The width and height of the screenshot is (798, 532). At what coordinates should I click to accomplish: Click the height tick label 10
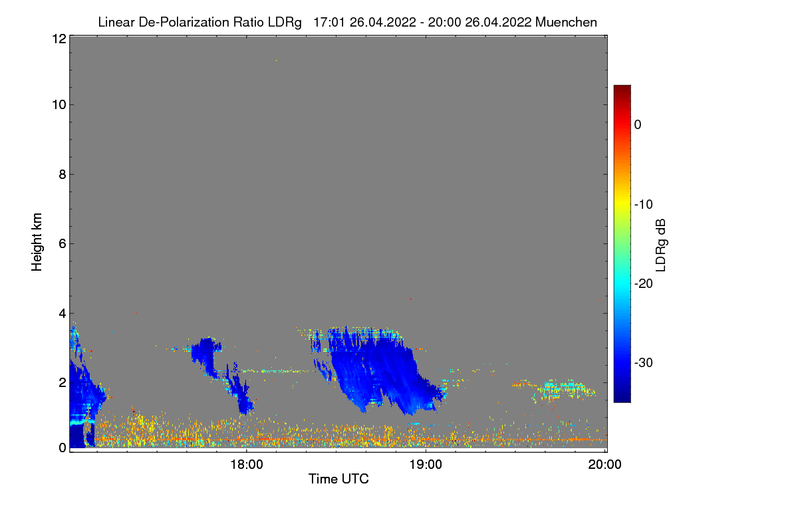[58, 104]
